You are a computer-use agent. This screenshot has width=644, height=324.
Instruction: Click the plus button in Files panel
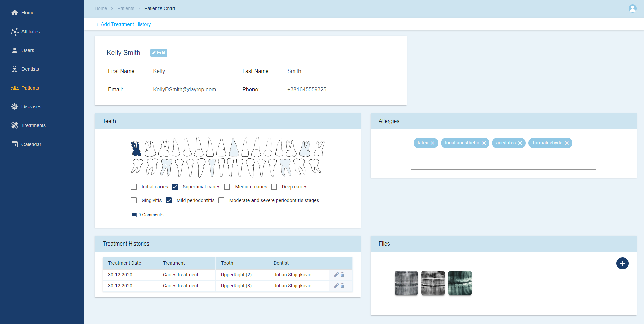click(622, 263)
